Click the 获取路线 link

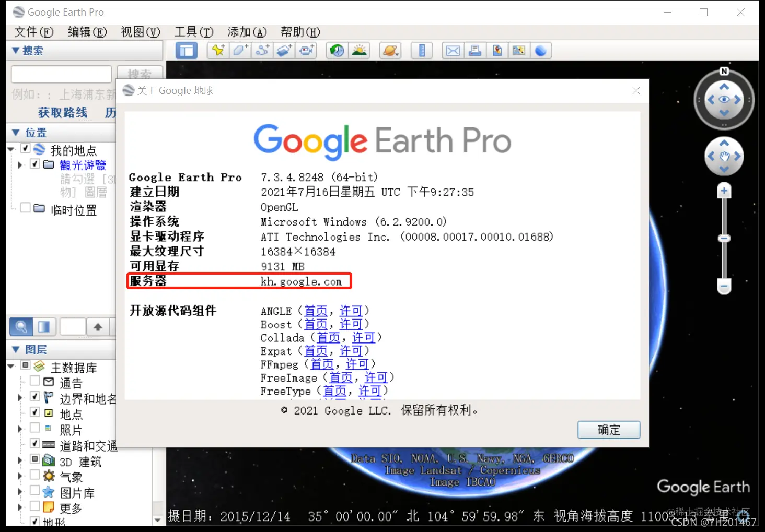63,112
